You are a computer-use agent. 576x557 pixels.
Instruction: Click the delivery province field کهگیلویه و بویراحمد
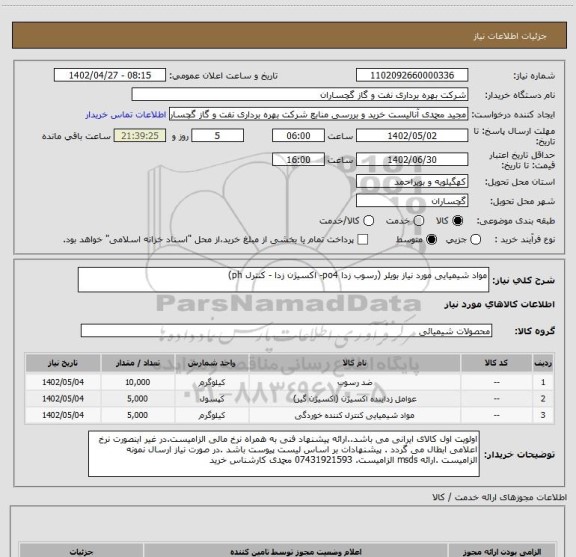[x=412, y=182]
